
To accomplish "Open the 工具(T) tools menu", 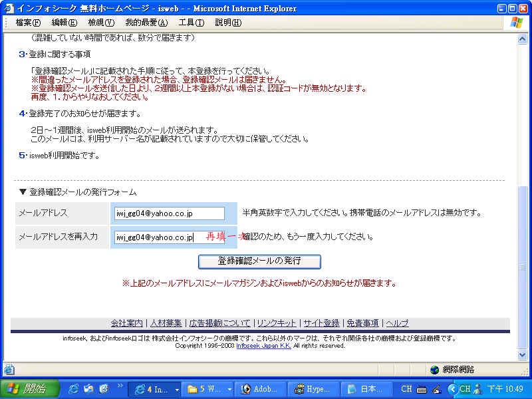I will click(x=192, y=23).
